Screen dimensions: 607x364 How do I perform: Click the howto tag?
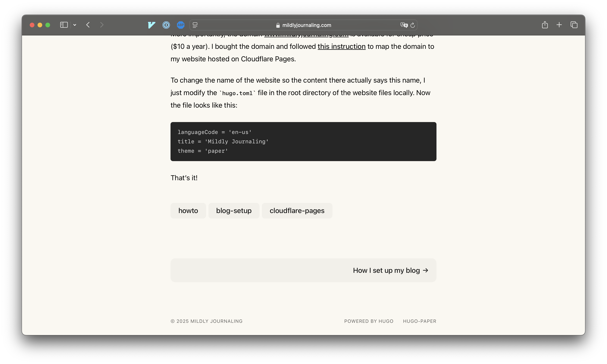click(x=188, y=210)
